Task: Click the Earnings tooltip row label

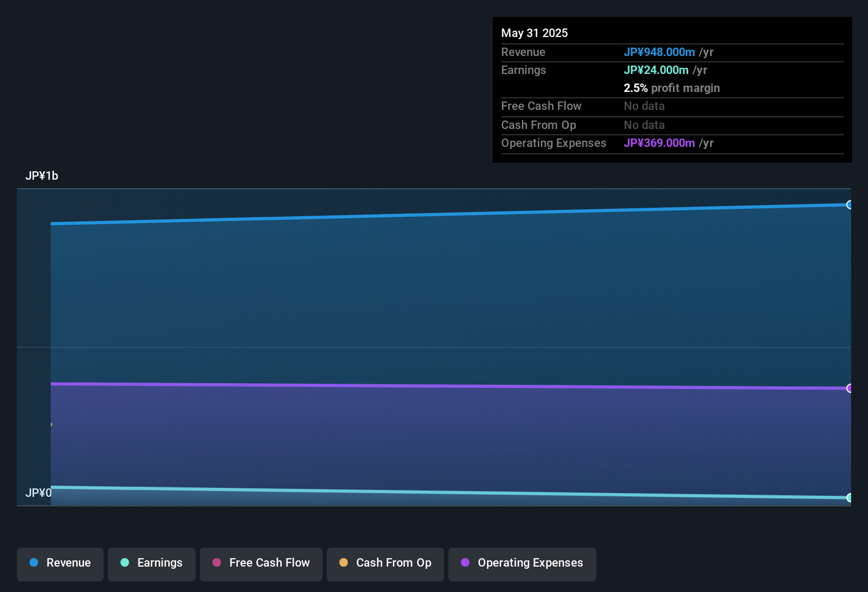Action: pos(523,70)
